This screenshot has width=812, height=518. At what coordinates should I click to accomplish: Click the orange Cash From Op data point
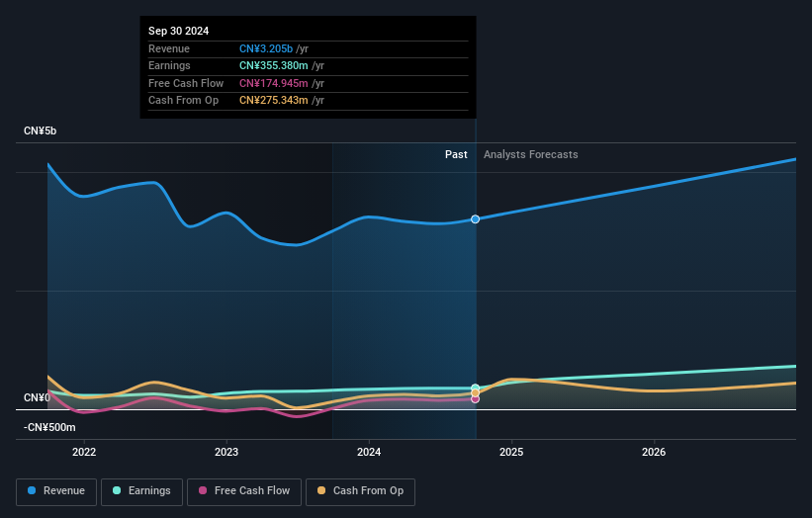475,392
